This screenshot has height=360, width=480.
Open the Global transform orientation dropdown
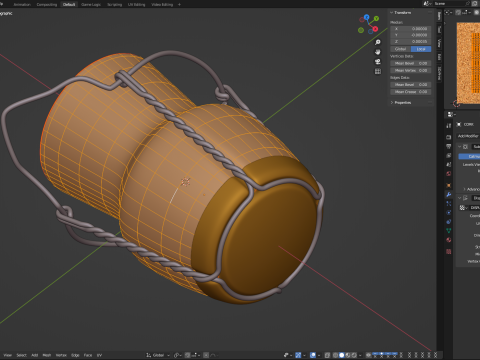pos(158,355)
